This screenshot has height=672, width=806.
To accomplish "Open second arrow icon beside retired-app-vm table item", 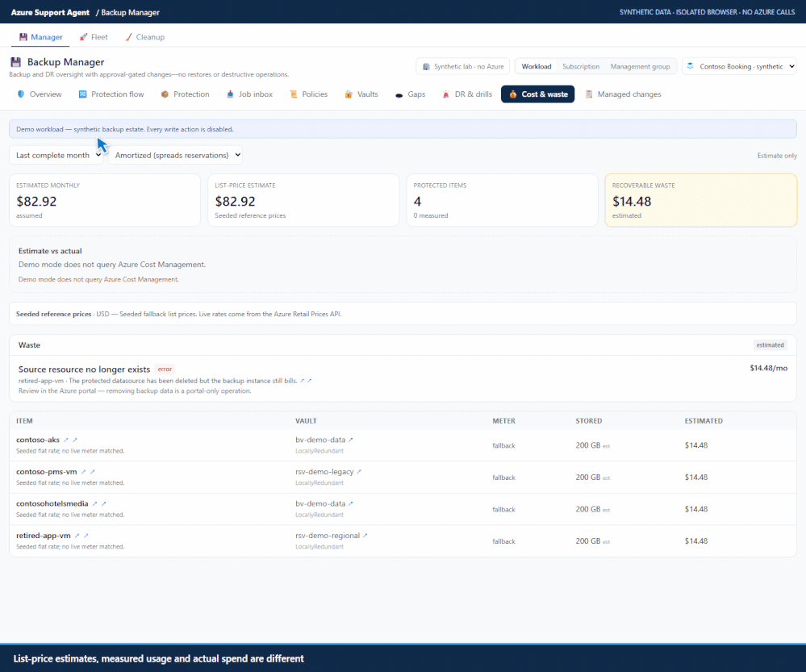I will (x=86, y=535).
